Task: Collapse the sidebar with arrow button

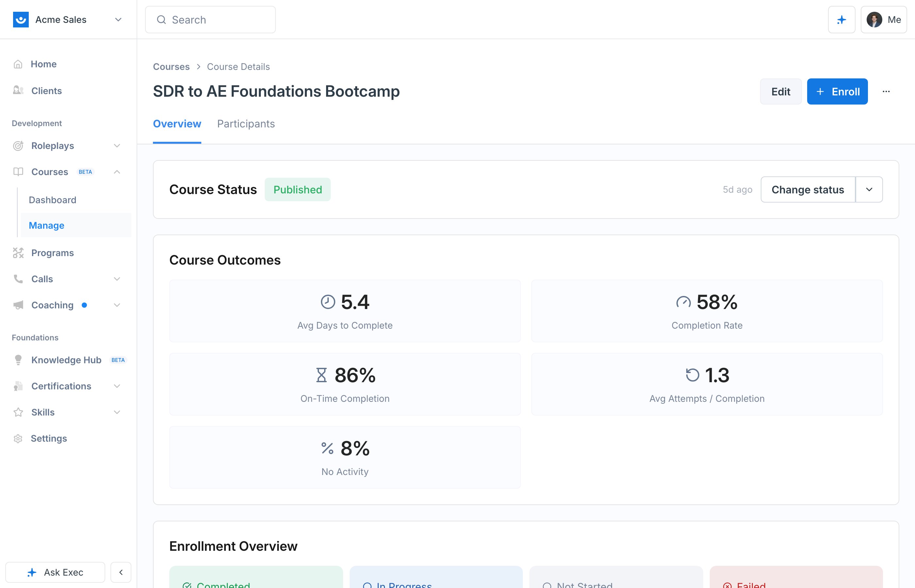Action: pos(121,572)
